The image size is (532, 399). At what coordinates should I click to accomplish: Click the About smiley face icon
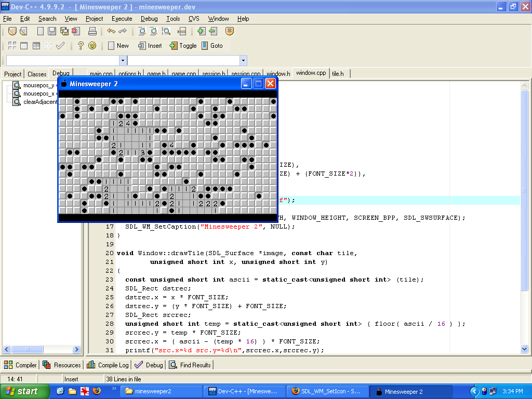click(x=92, y=46)
